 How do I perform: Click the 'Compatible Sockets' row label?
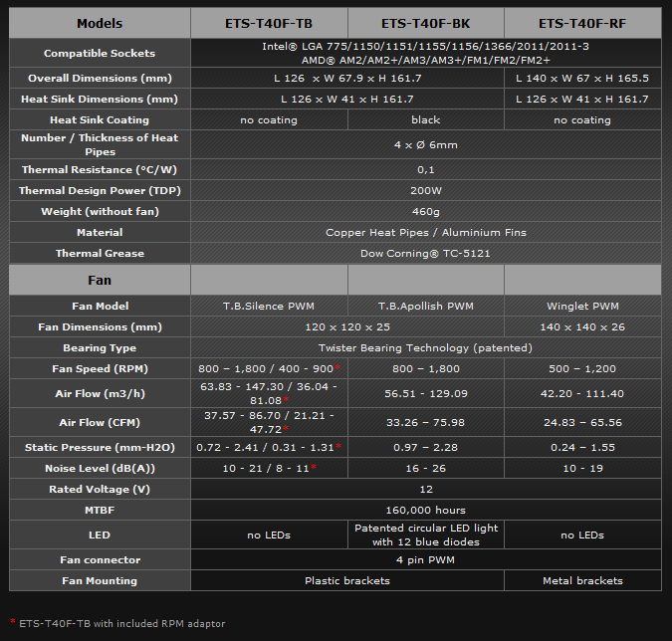click(100, 53)
